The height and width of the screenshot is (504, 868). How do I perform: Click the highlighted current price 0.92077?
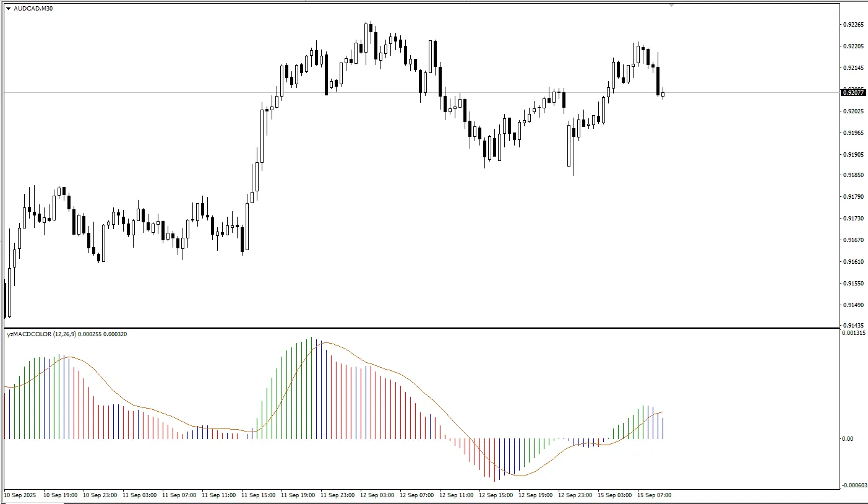[x=854, y=93]
